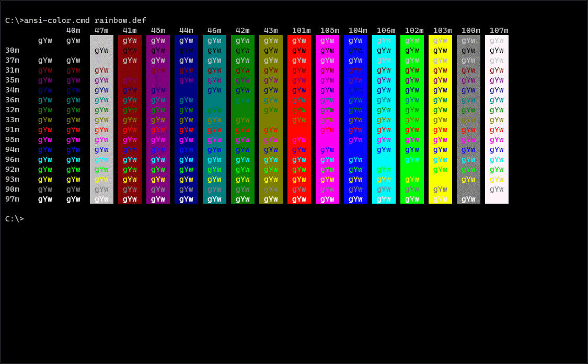588x364 pixels.
Task: Select the 47m column header
Action: click(x=101, y=30)
